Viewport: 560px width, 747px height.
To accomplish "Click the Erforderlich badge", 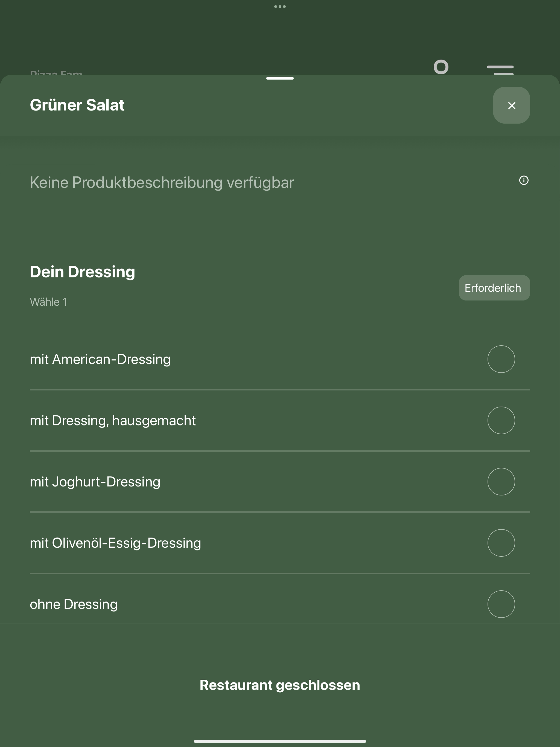I will click(494, 288).
